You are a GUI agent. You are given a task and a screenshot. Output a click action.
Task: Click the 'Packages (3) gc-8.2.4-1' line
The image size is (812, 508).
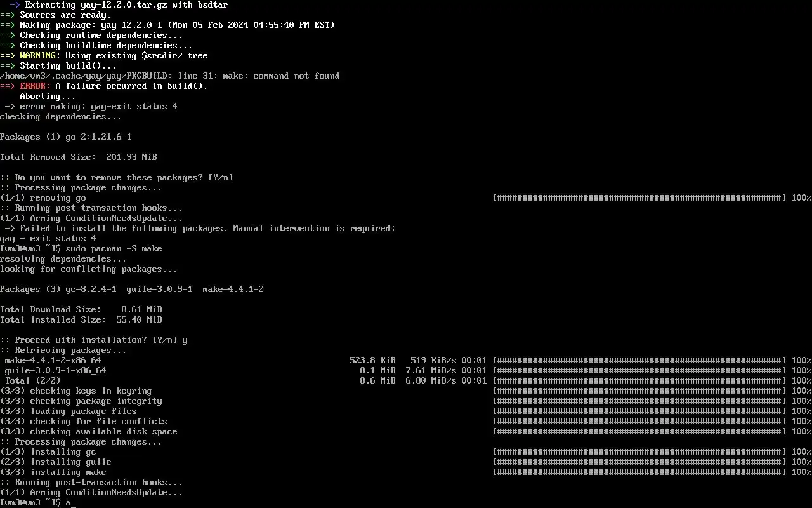(x=131, y=289)
